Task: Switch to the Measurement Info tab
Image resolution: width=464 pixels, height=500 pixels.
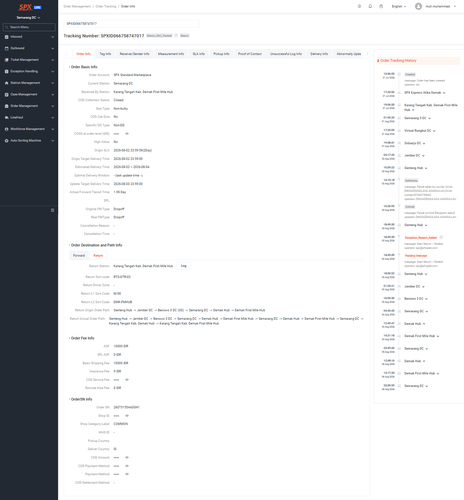Action: point(171,54)
